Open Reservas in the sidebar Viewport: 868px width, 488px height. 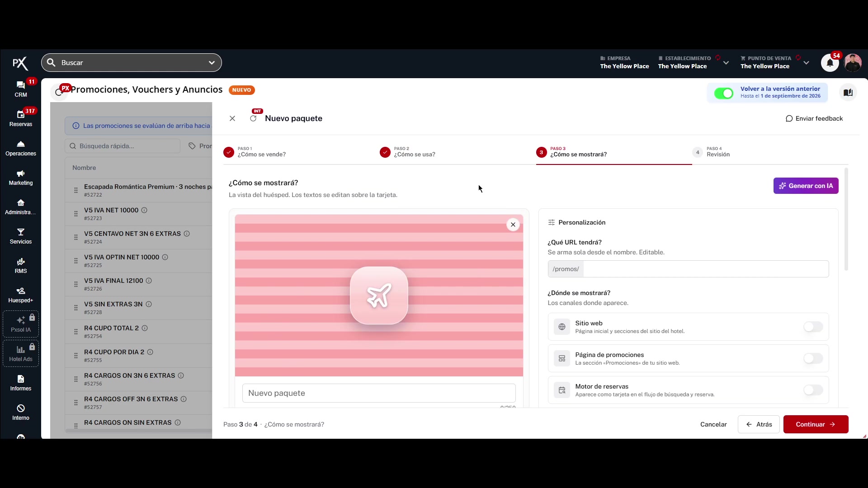point(21,118)
